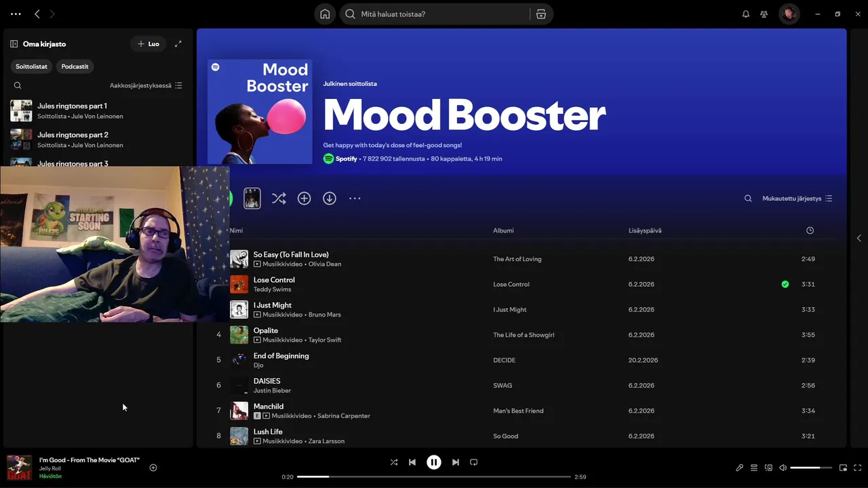Skip to the previous track

pyautogui.click(x=412, y=462)
